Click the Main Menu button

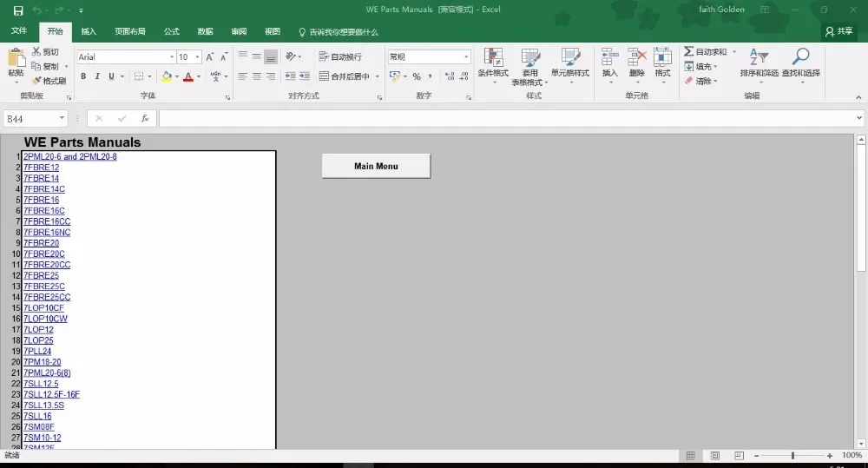pos(377,166)
